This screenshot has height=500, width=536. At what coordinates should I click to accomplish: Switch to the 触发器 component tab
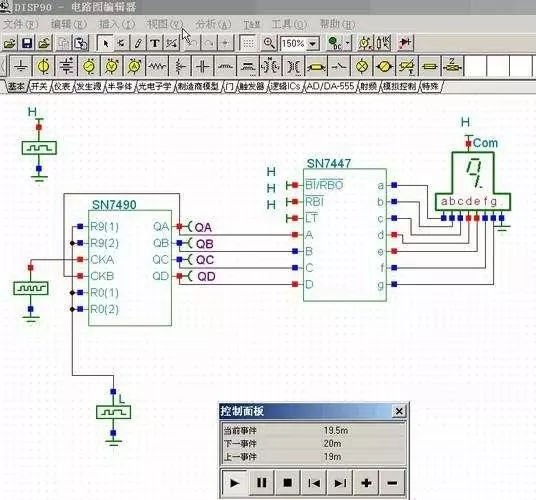coord(252,86)
